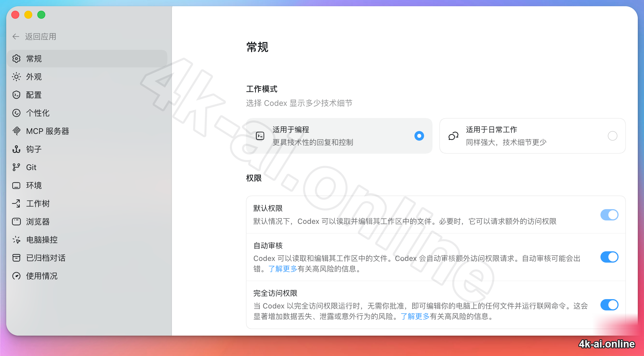Open 了解更多 link under 完全访问权限

click(x=415, y=316)
